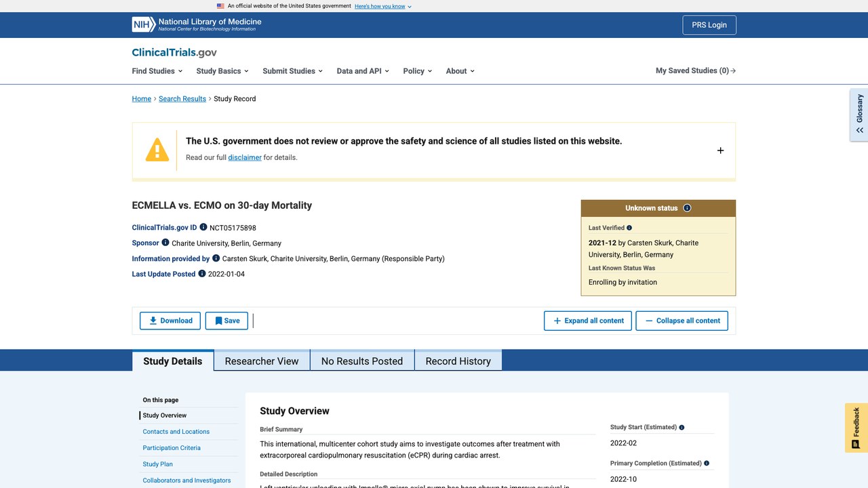The height and width of the screenshot is (488, 868).
Task: Switch to the Researcher View tab
Action: point(262,361)
